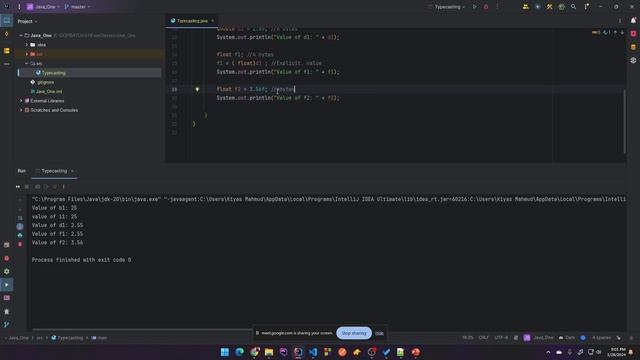Image resolution: width=640 pixels, height=360 pixels.
Task: Click src in breadcrumb bar
Action: point(39,338)
